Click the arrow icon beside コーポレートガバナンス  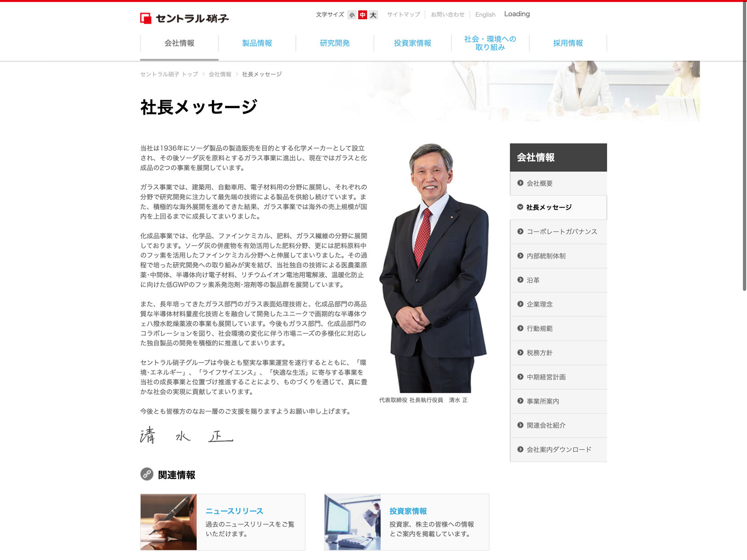pos(520,231)
